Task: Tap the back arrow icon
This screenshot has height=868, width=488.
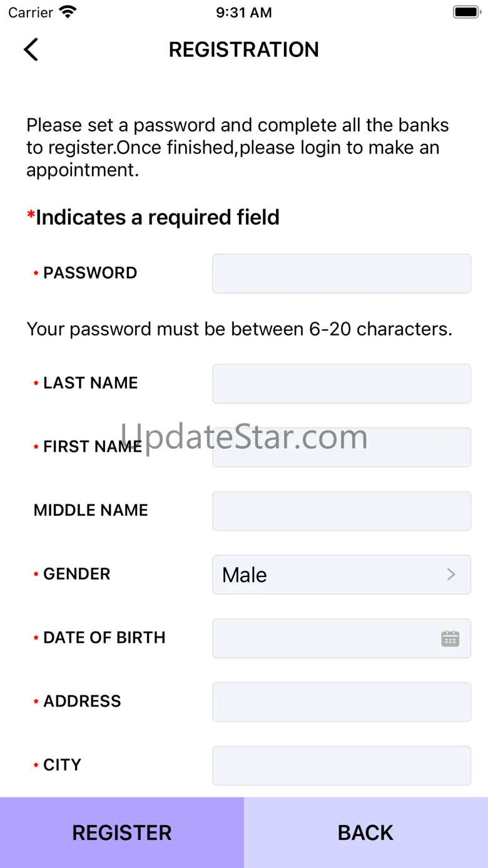Action: pyautogui.click(x=31, y=49)
